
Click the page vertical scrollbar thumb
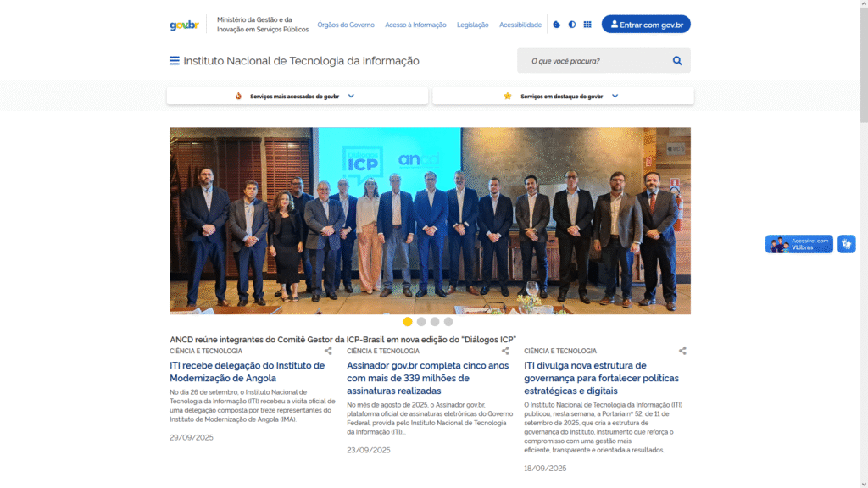(x=864, y=65)
